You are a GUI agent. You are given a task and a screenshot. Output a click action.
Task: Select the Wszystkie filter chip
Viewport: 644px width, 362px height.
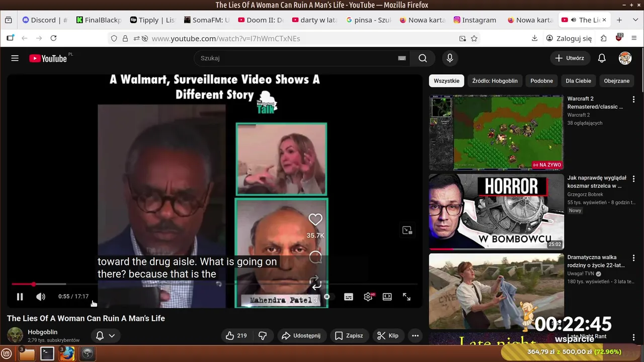[446, 81]
